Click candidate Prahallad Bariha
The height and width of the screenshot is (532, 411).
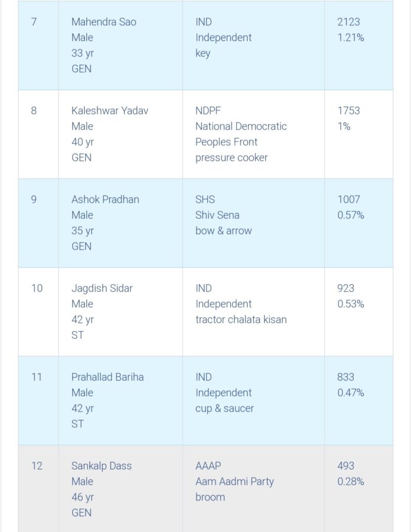tap(107, 377)
